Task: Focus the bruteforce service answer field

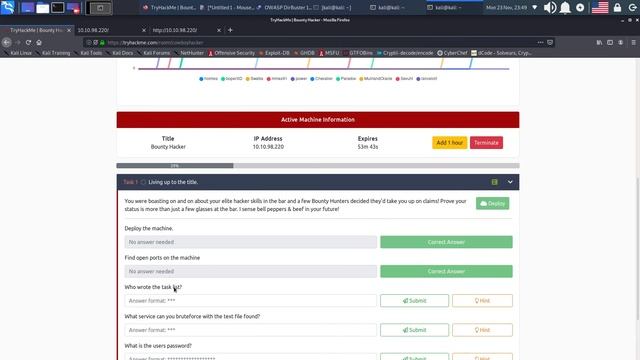Action: click(x=251, y=330)
